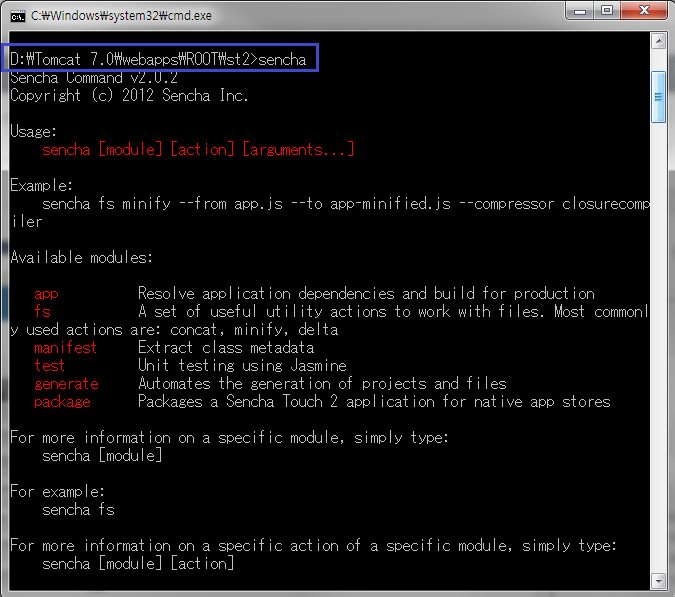Minimize the cmd.exe window
Viewport: 675px width, 597px height.
(x=579, y=11)
